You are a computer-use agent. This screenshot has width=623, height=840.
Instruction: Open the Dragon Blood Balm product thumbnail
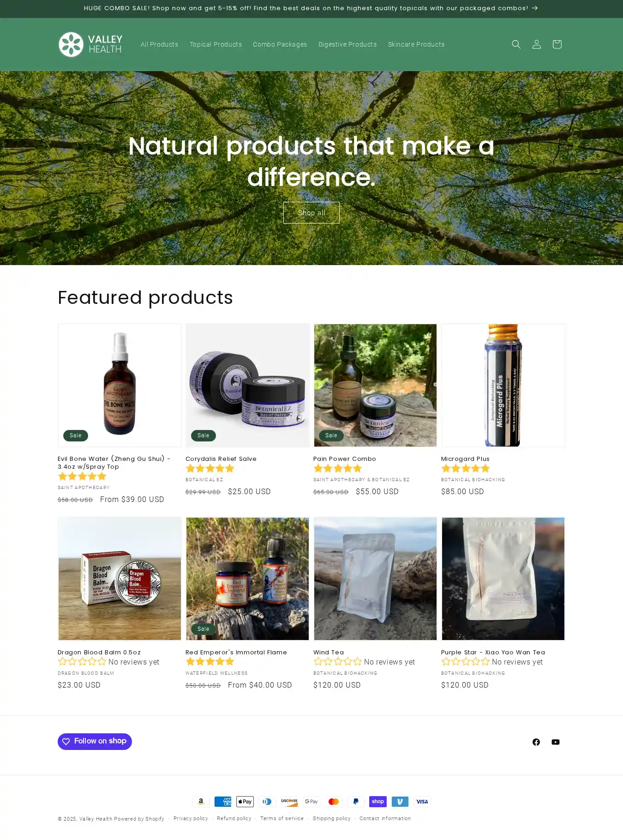[x=120, y=579]
